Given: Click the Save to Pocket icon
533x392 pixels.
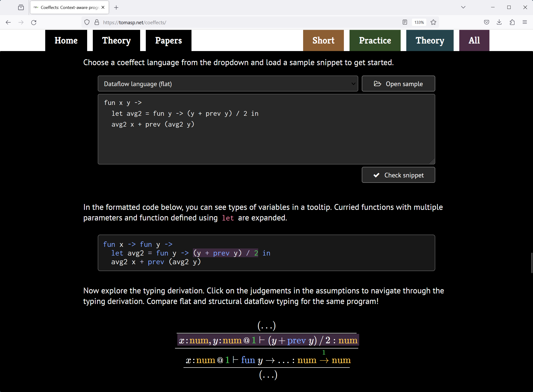Looking at the screenshot, I should (x=486, y=22).
